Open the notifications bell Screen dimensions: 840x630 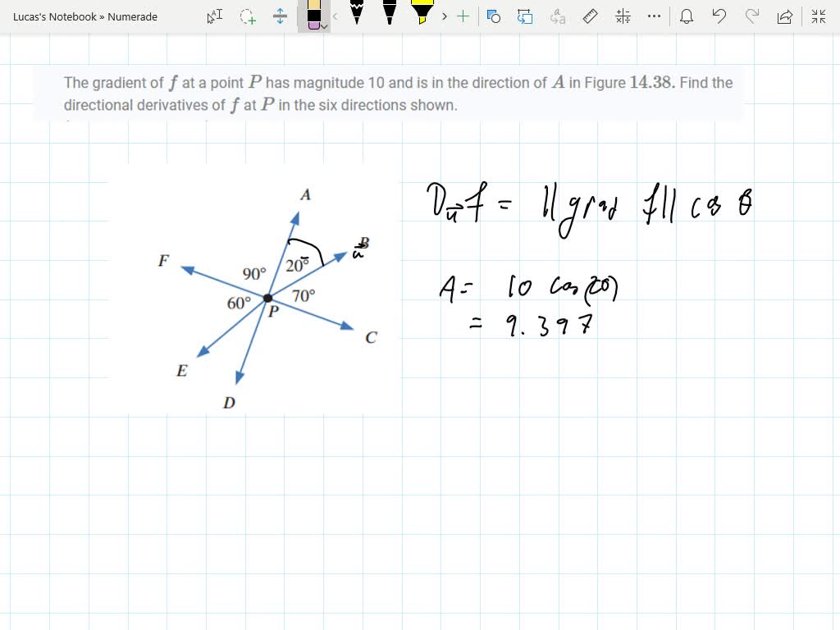click(x=687, y=16)
